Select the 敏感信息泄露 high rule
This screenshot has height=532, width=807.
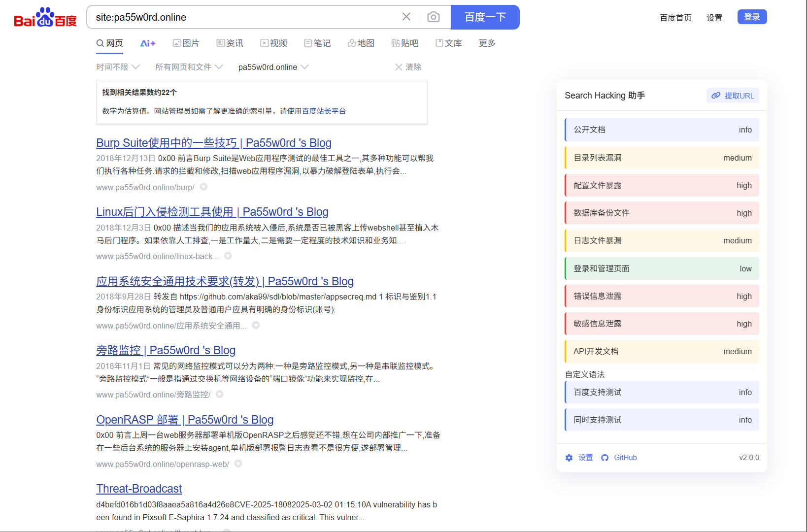pos(662,324)
